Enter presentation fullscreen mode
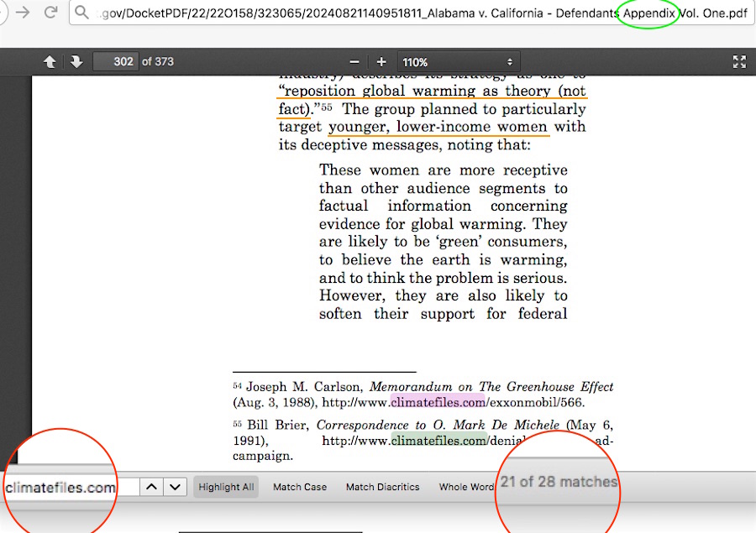The height and width of the screenshot is (533, 756). (x=739, y=62)
